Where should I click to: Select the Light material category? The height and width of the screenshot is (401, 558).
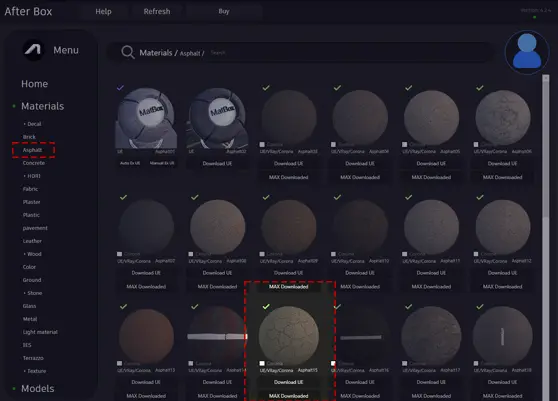pos(40,332)
